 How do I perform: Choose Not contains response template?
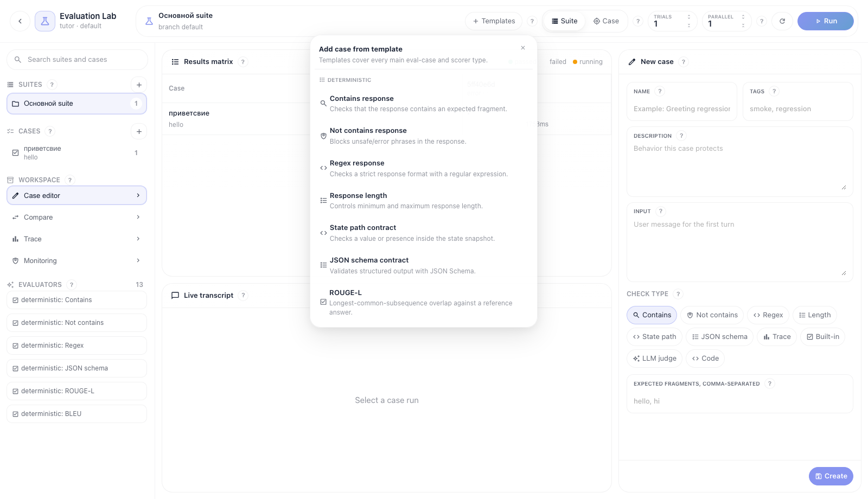tap(423, 136)
